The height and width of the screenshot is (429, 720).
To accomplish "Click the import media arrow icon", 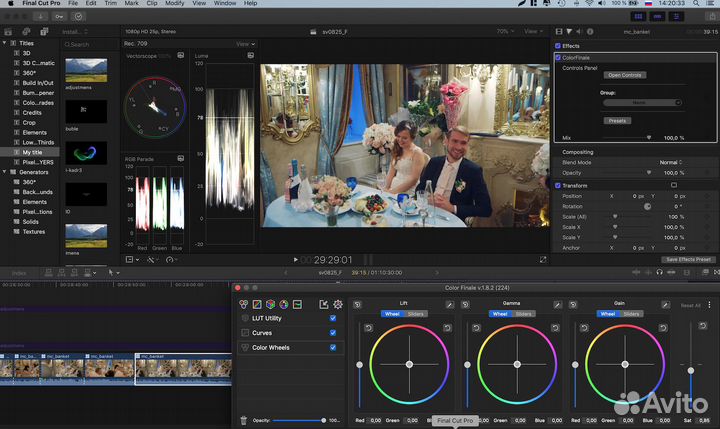I will (x=39, y=17).
